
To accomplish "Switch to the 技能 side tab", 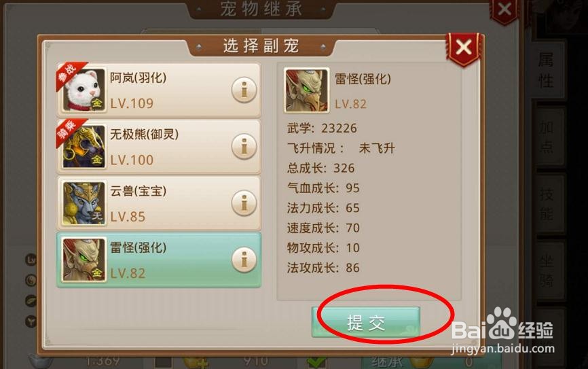I will [547, 204].
